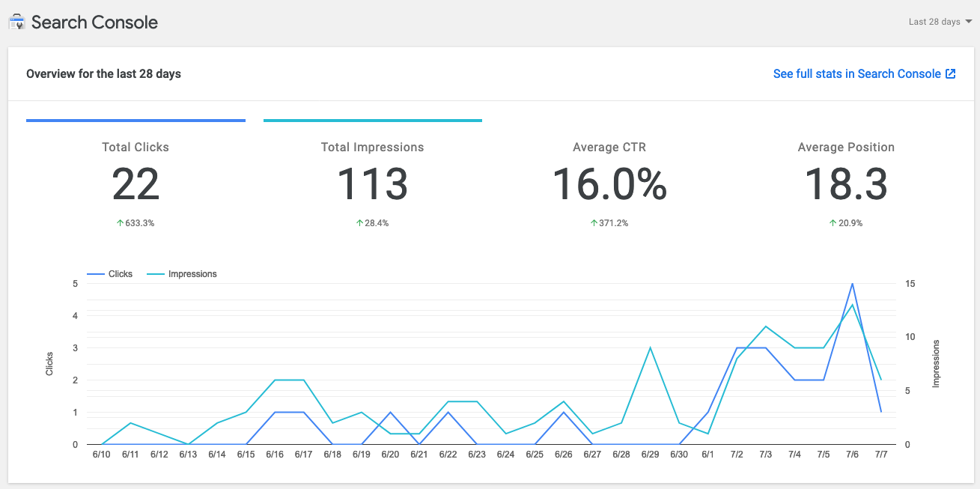
Task: Click the 7/3 date label
Action: (765, 455)
